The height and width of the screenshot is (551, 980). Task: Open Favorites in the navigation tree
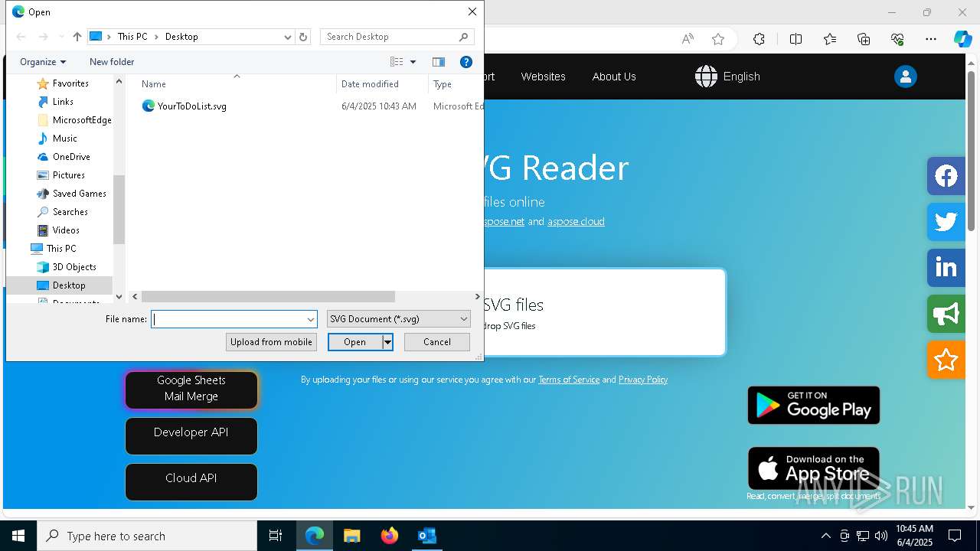(x=70, y=83)
